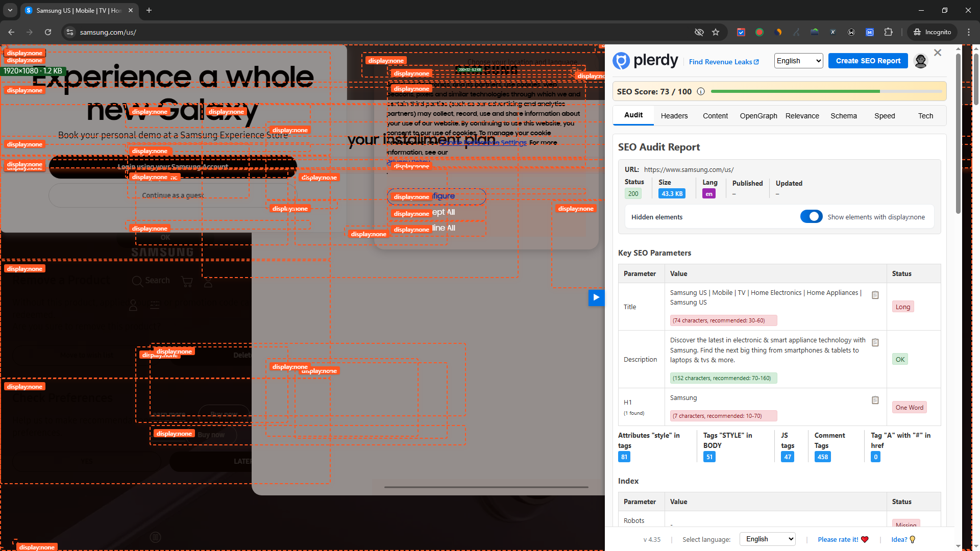Image resolution: width=980 pixels, height=551 pixels.
Task: Open the top English language dropdown
Action: click(x=798, y=61)
